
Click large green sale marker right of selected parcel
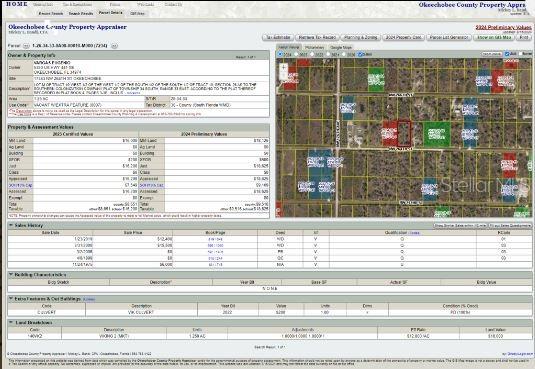pyautogui.click(x=437, y=134)
